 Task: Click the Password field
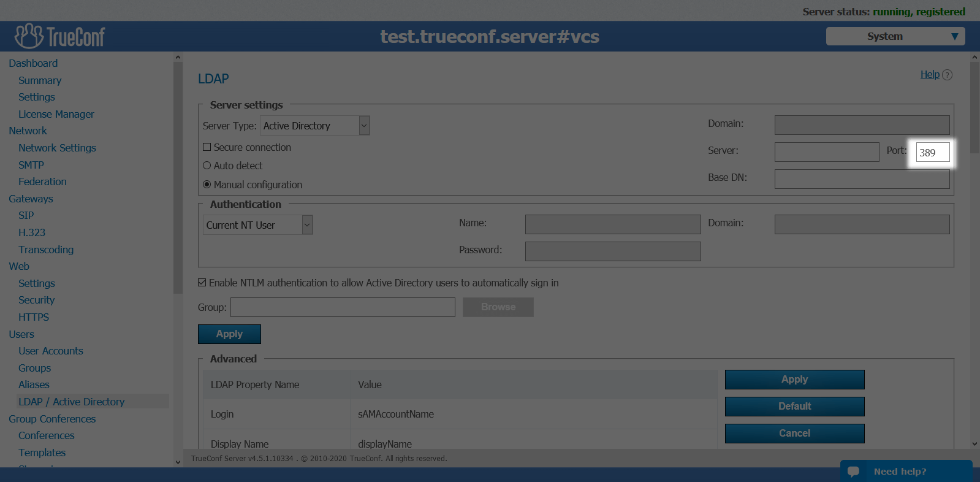[x=613, y=251]
